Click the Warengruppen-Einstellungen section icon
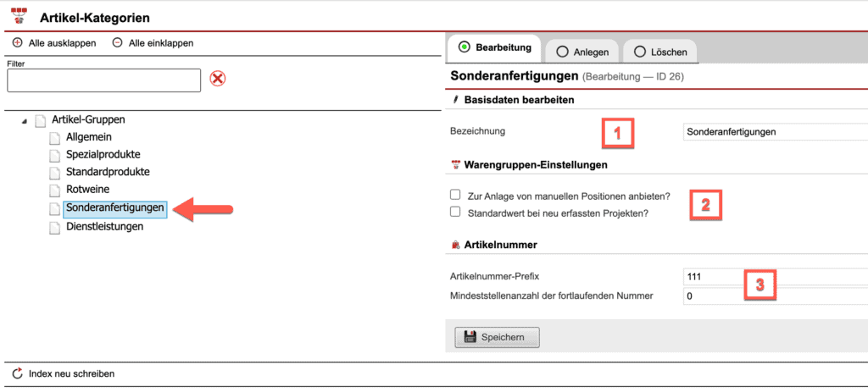Screen dimensions: 868x392 pos(456,165)
